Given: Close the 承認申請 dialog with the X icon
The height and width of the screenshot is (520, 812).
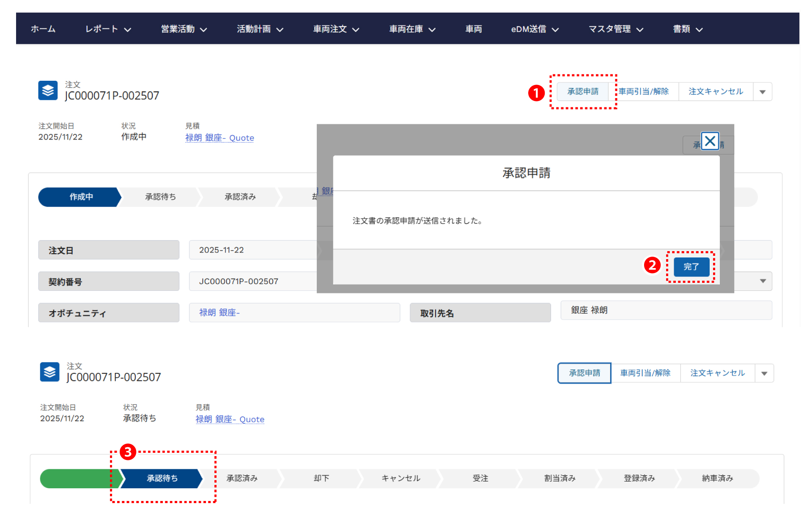Looking at the screenshot, I should (710, 141).
